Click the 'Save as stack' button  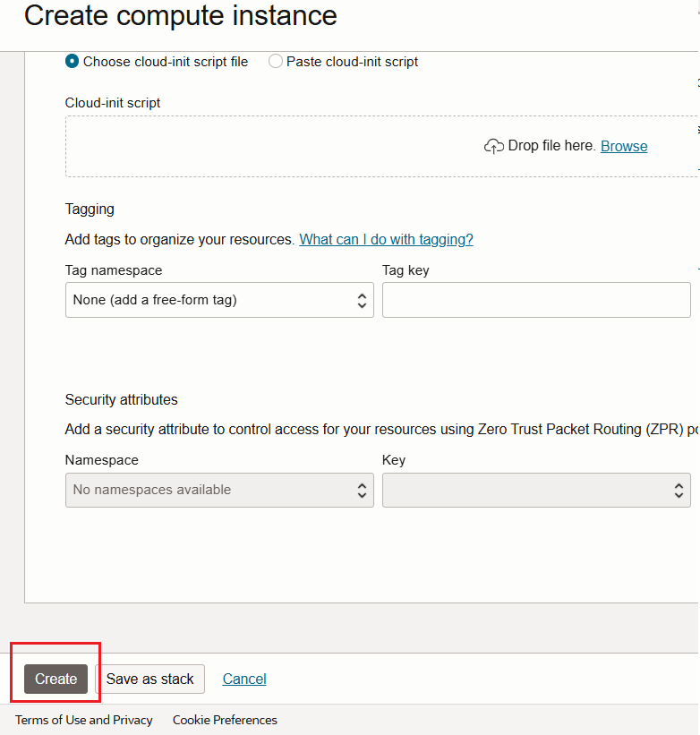150,679
